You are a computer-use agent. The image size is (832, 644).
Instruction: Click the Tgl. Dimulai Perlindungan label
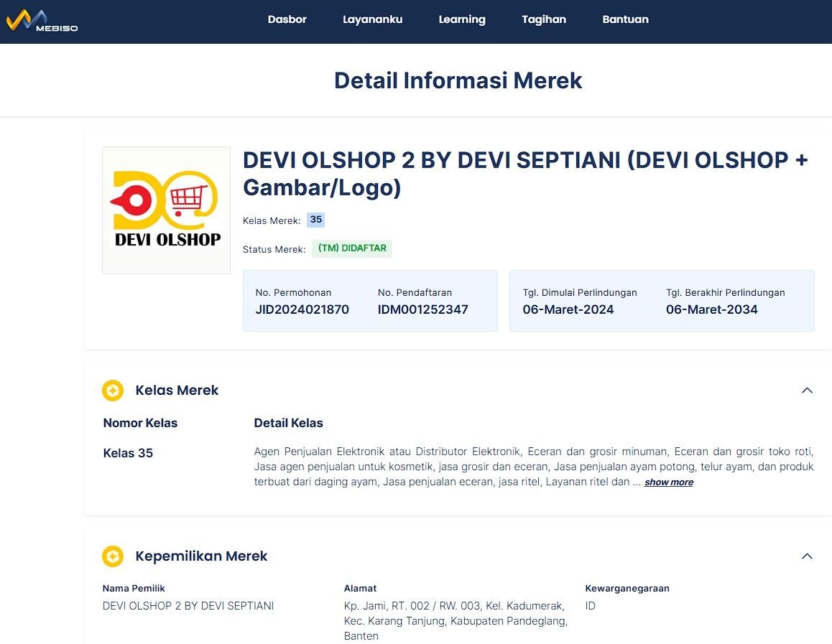coord(579,293)
